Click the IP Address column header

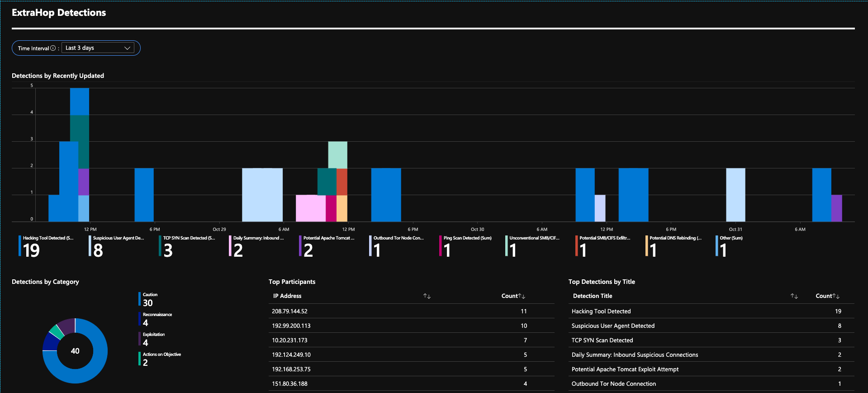[x=287, y=296]
